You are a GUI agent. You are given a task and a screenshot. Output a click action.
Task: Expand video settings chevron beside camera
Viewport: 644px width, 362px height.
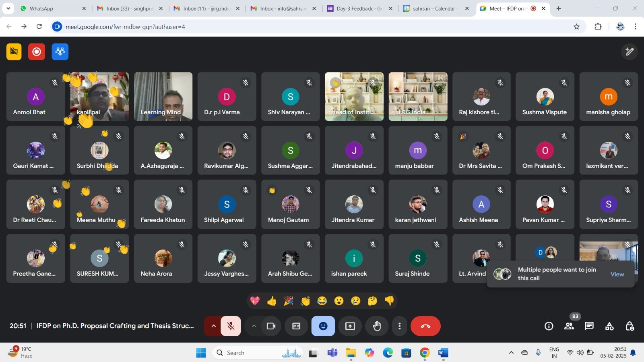click(254, 326)
